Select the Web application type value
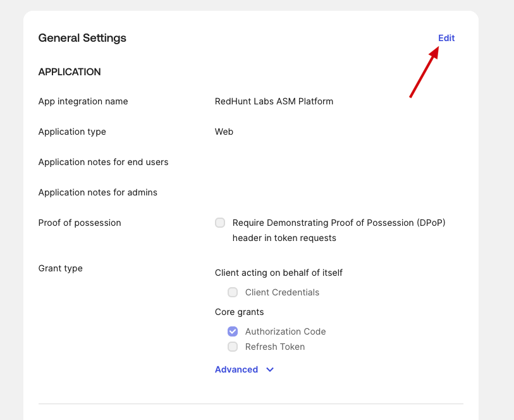The height and width of the screenshot is (420, 514). point(224,132)
